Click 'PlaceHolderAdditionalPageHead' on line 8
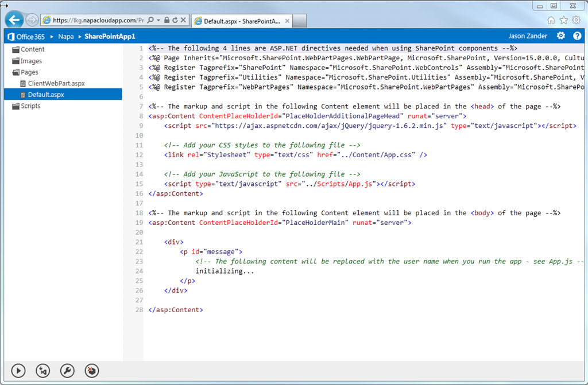The height and width of the screenshot is (385, 588). click(x=343, y=116)
